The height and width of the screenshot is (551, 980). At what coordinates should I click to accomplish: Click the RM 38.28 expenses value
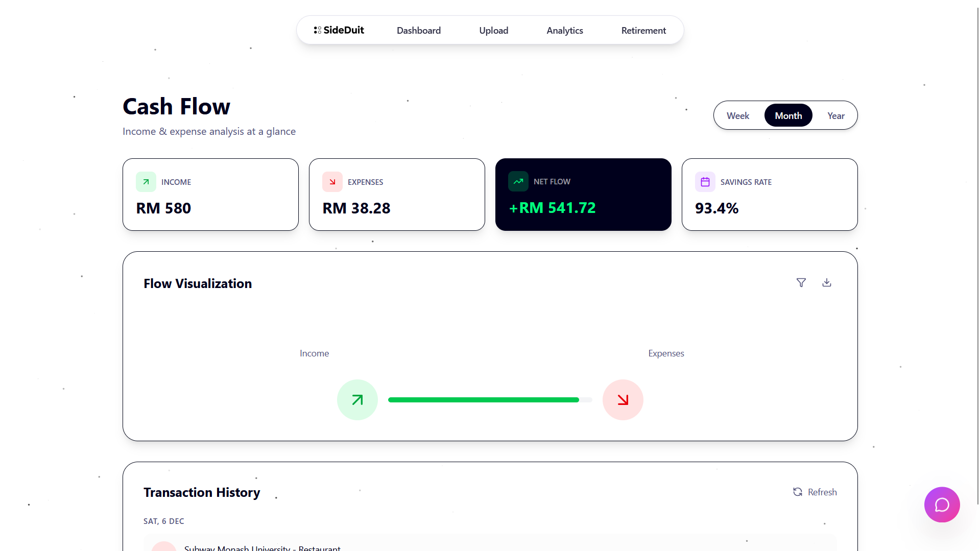356,208
